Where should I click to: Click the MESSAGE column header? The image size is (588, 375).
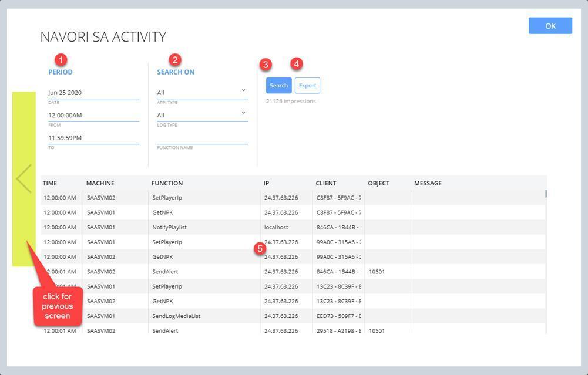[428, 183]
